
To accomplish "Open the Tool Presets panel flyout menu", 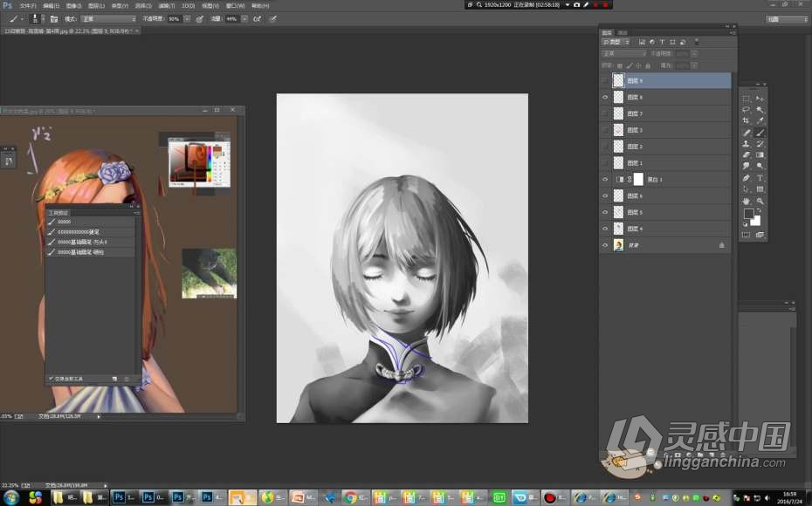I will (136, 213).
